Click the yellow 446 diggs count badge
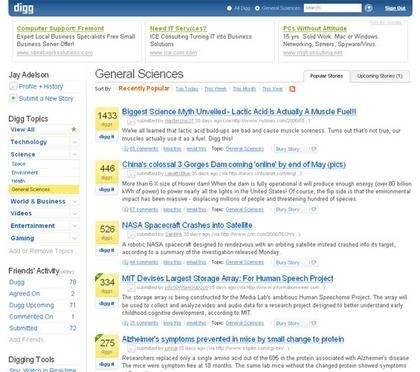This screenshot has width=420, height=372. click(107, 172)
